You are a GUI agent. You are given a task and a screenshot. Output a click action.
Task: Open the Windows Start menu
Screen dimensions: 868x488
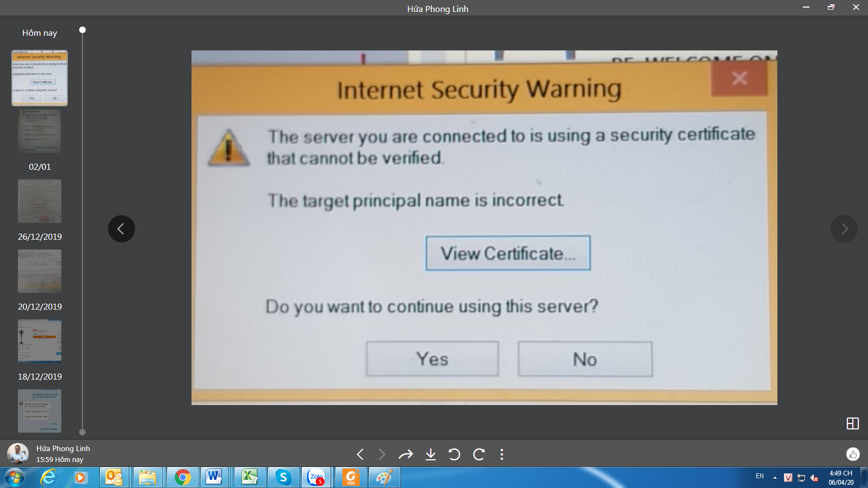pyautogui.click(x=14, y=478)
